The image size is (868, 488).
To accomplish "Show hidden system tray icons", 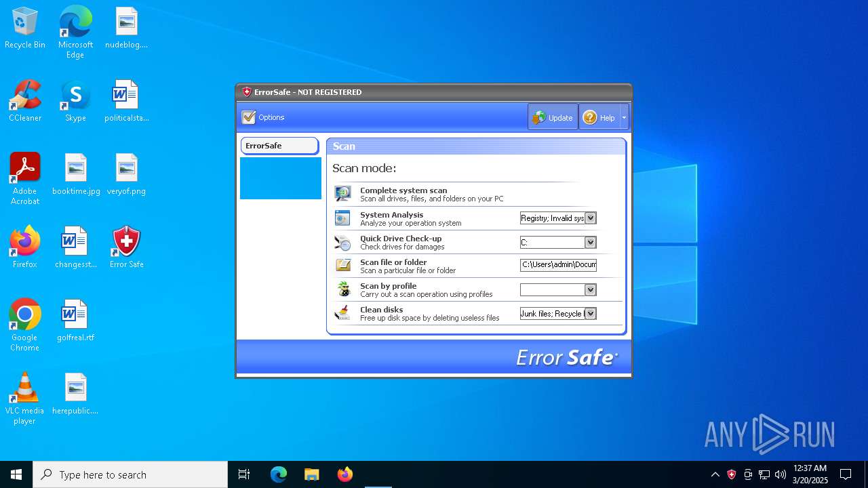I will coord(715,474).
